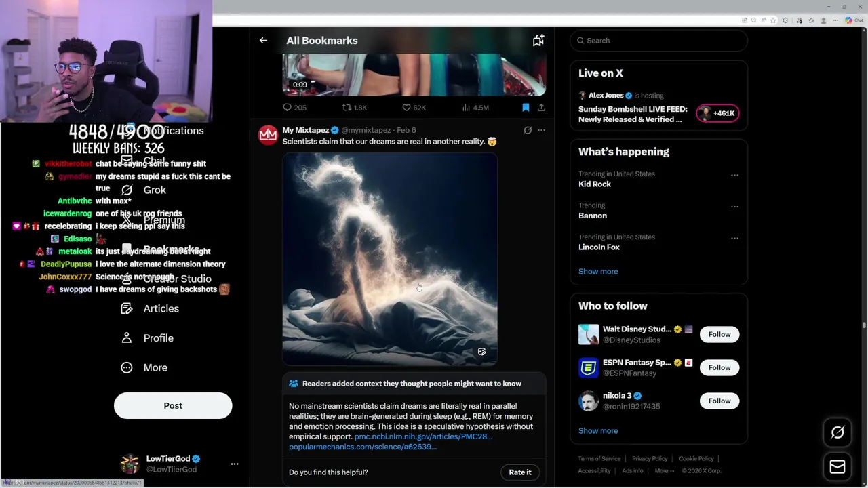Open more options for Bannon trend
The height and width of the screenshot is (488, 868).
[x=734, y=207]
